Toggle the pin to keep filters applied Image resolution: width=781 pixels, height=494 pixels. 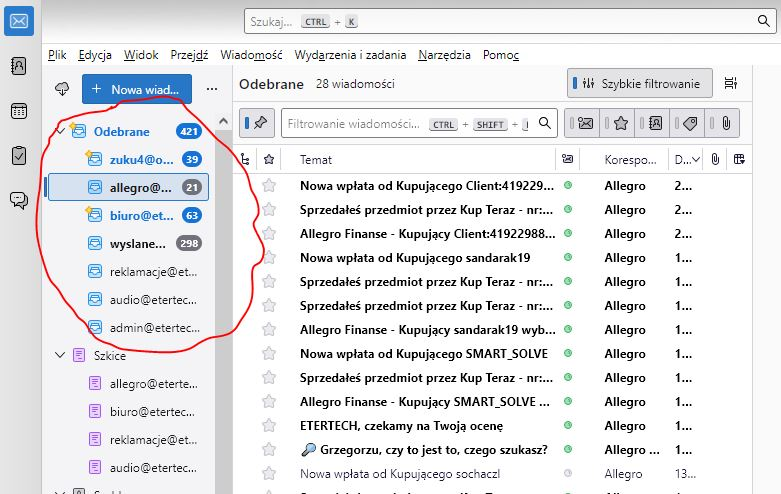[257, 123]
